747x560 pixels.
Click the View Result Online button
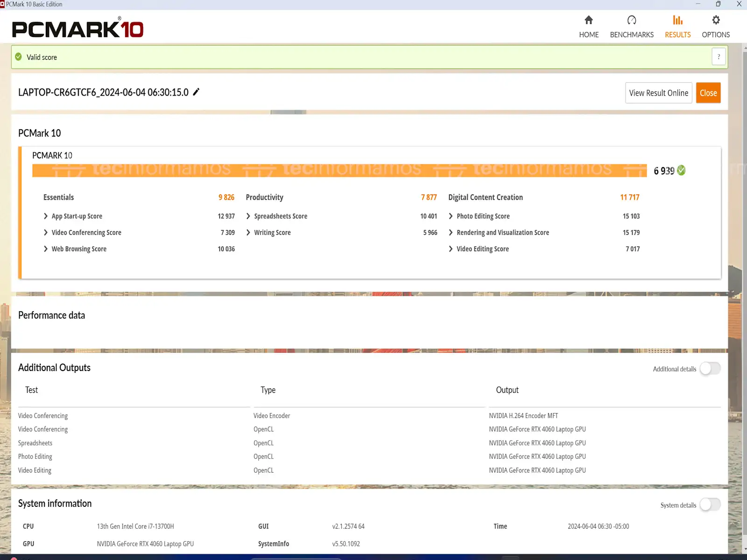658,93
